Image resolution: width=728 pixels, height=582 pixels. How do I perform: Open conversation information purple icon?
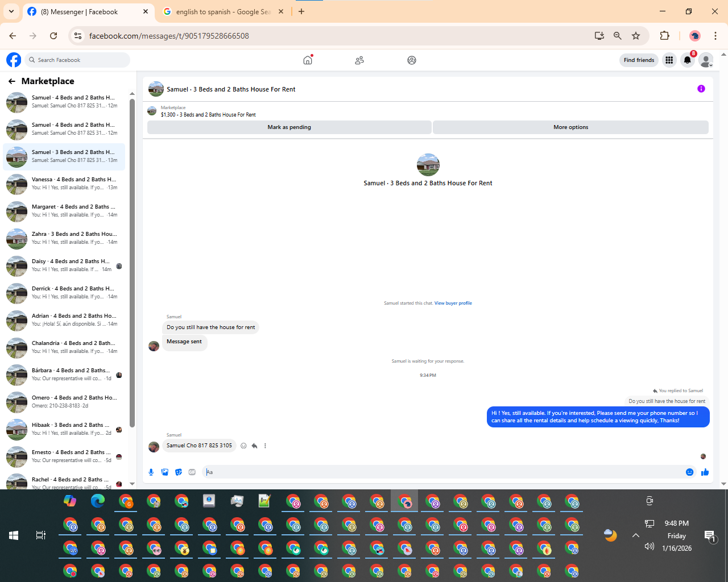[701, 89]
